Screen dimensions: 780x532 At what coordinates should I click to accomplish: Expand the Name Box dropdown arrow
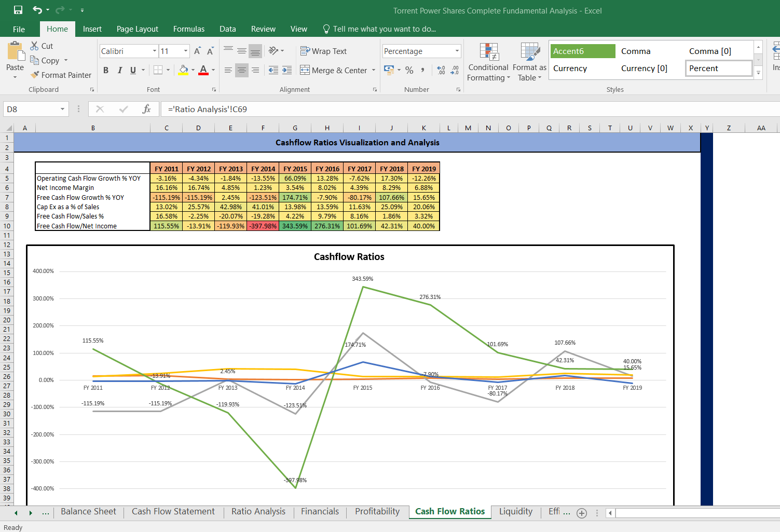(x=62, y=109)
